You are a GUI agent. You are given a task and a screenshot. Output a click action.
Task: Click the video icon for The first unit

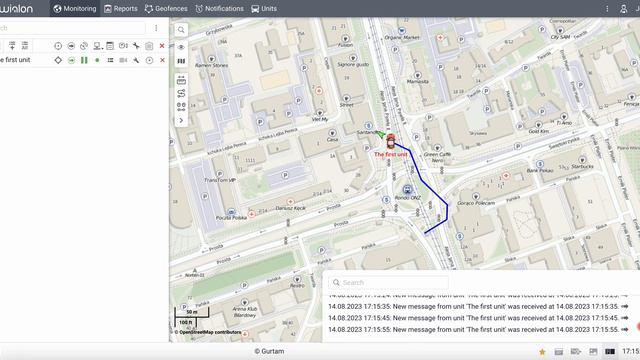tap(123, 60)
